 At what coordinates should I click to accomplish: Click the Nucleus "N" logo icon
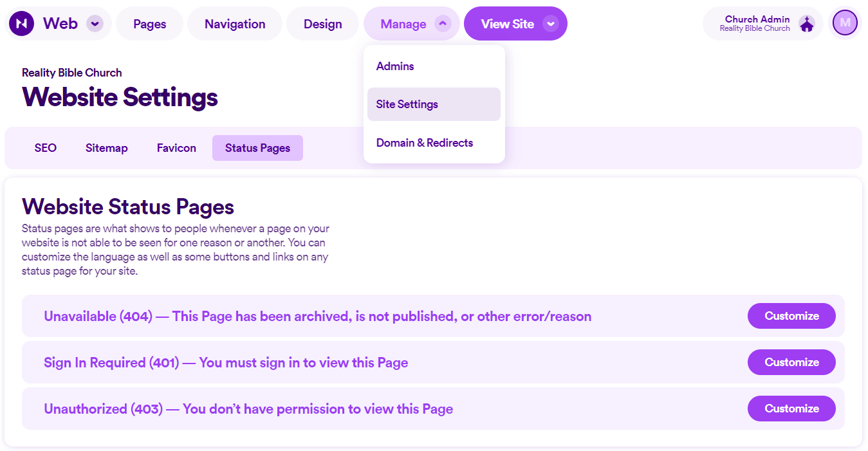21,23
